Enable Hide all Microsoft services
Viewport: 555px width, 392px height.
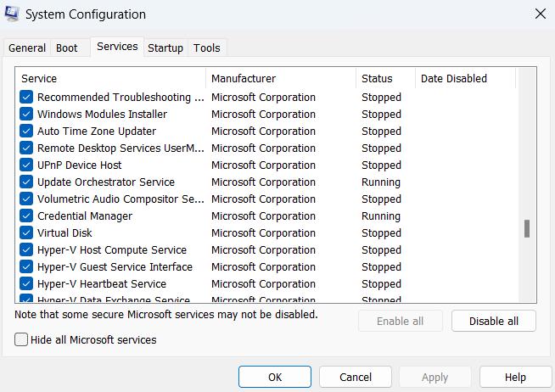21,339
